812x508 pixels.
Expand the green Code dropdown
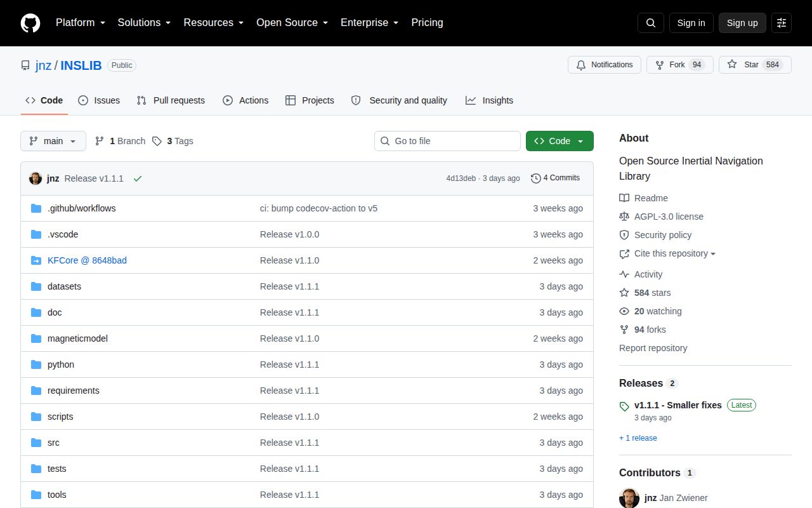tap(560, 141)
